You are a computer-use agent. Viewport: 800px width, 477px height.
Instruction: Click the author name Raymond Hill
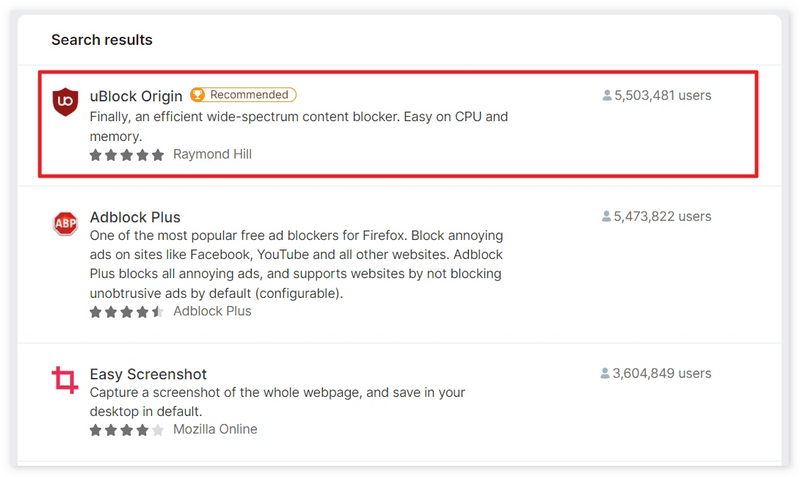point(212,155)
